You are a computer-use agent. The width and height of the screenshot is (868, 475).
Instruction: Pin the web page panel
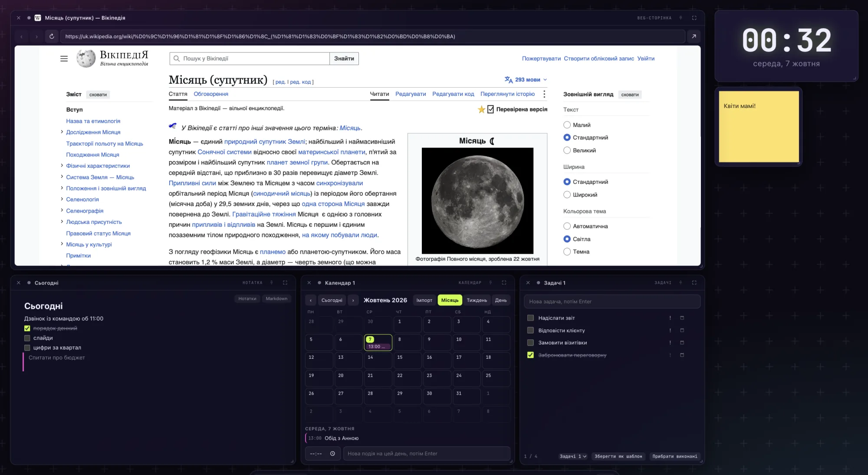coord(681,18)
